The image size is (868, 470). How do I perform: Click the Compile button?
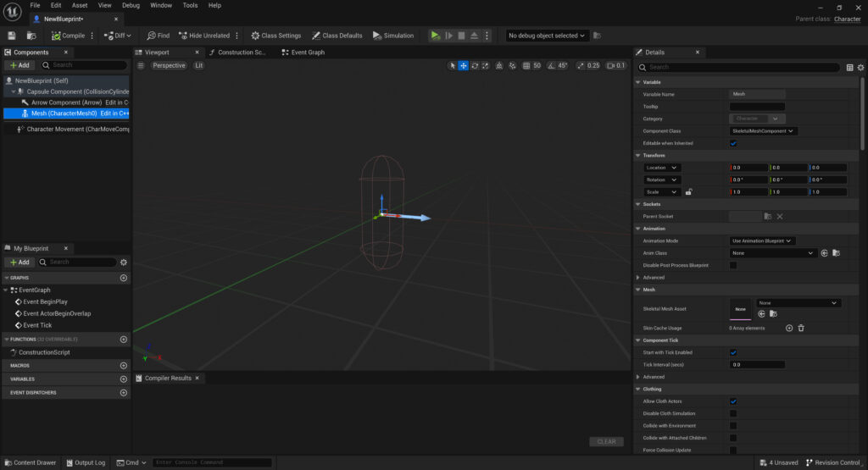pyautogui.click(x=68, y=36)
